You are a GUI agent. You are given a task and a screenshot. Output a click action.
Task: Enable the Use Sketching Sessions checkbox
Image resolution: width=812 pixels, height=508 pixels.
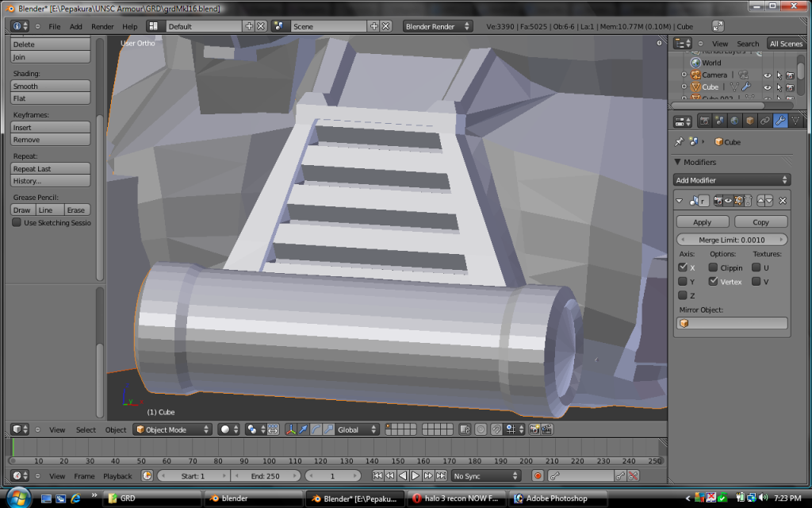pyautogui.click(x=17, y=222)
